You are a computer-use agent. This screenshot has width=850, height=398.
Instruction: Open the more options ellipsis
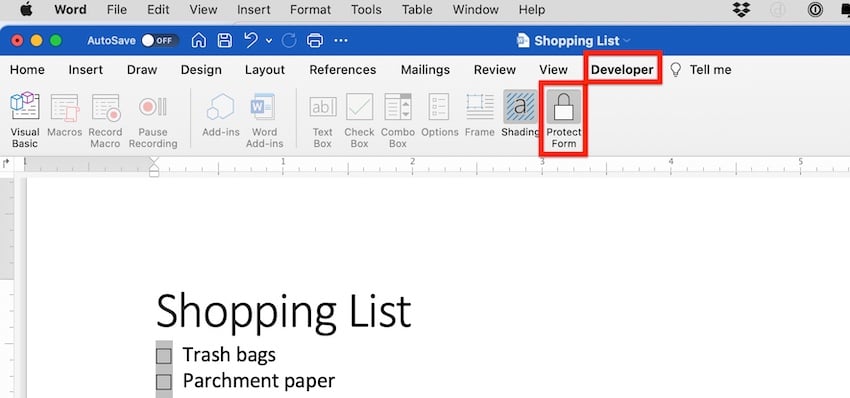coord(340,41)
